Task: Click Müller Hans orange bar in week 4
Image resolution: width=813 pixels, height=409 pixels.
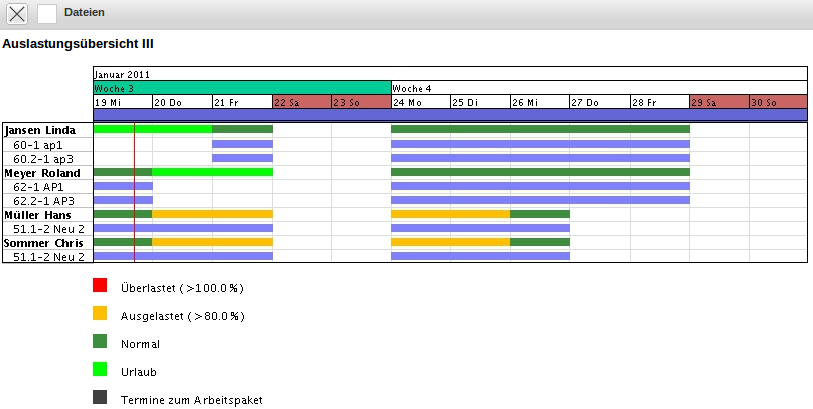Action: (450, 214)
